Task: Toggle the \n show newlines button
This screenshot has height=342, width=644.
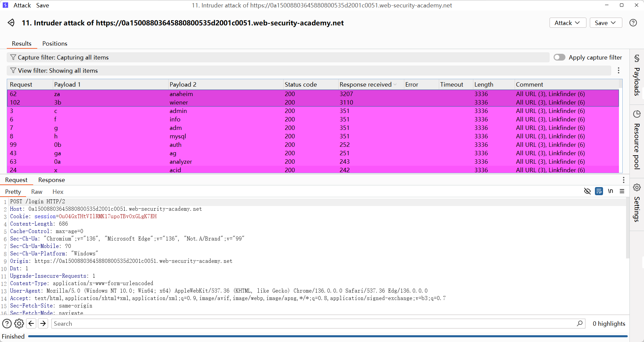Action: (x=610, y=191)
